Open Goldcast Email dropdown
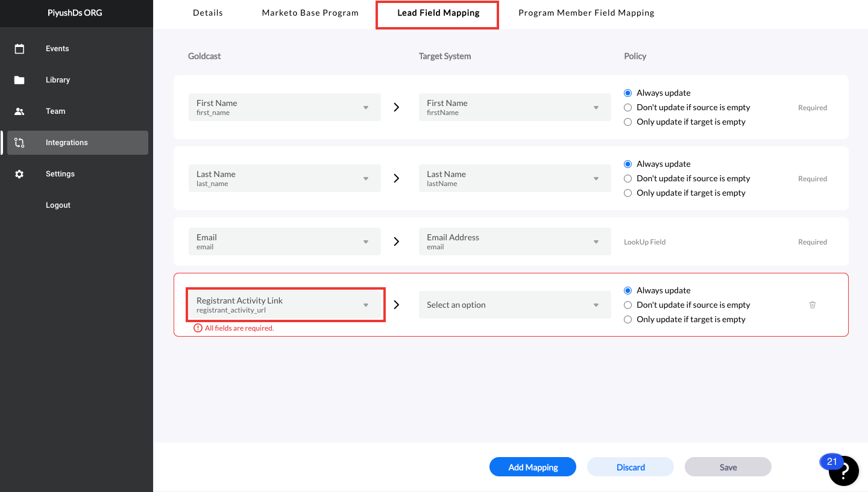The height and width of the screenshot is (492, 868). click(285, 241)
